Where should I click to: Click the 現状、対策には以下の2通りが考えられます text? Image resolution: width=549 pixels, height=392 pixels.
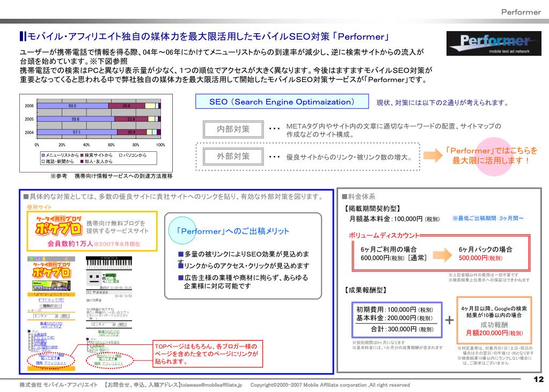click(443, 102)
